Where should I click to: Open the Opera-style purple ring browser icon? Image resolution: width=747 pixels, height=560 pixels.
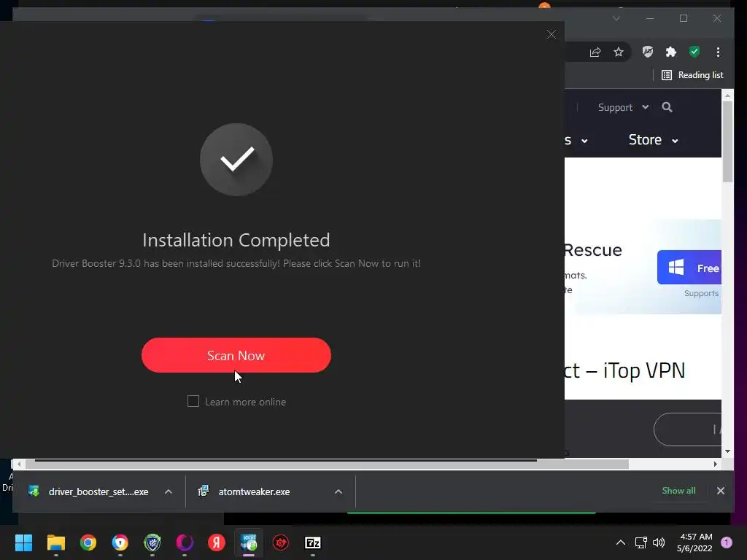185,542
